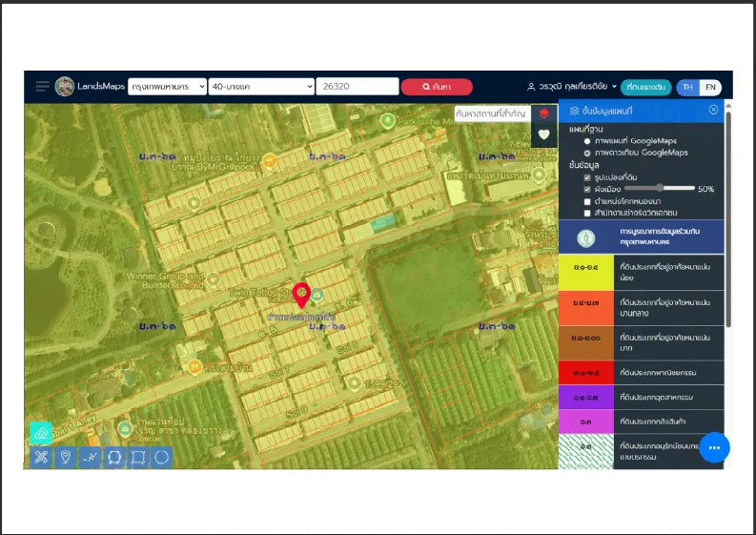Select the ภาพแผนที่ GoogleMaps radio button

pos(587,141)
